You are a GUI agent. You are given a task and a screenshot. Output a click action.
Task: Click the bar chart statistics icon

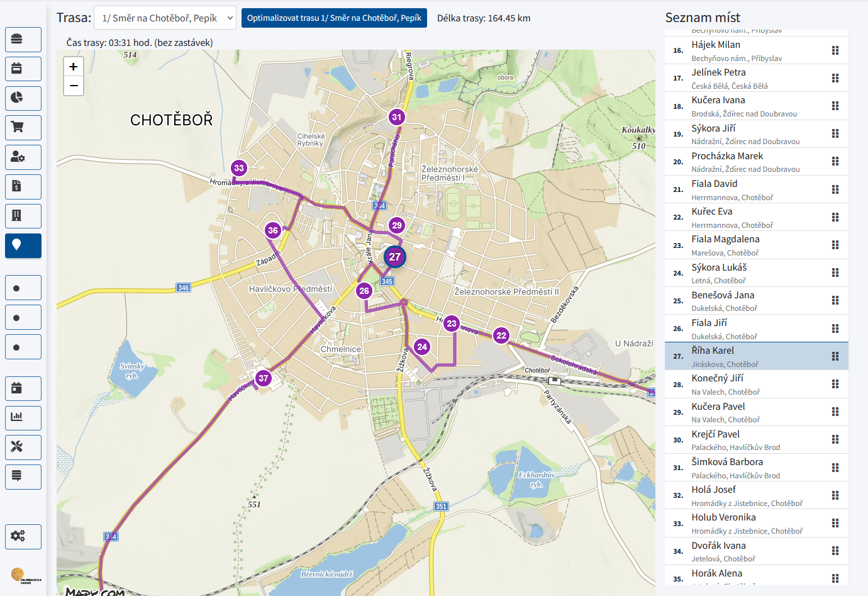pyautogui.click(x=23, y=418)
